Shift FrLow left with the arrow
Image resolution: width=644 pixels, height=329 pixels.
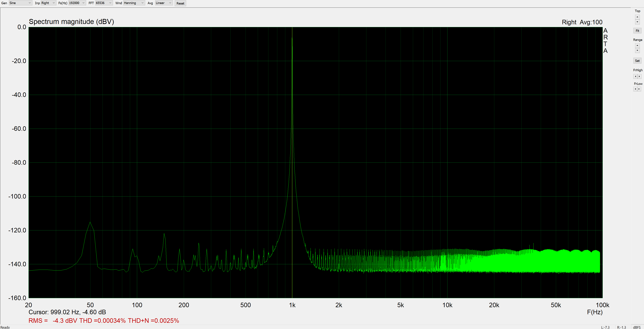635,89
